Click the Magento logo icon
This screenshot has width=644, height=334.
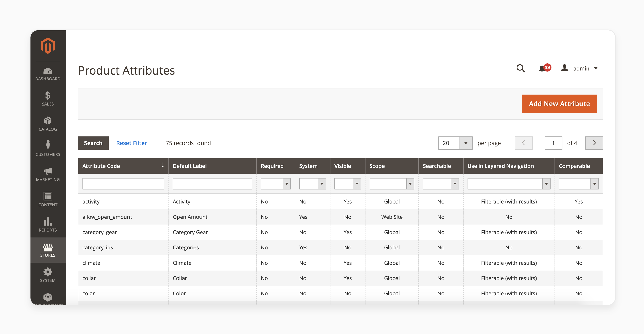coord(48,45)
